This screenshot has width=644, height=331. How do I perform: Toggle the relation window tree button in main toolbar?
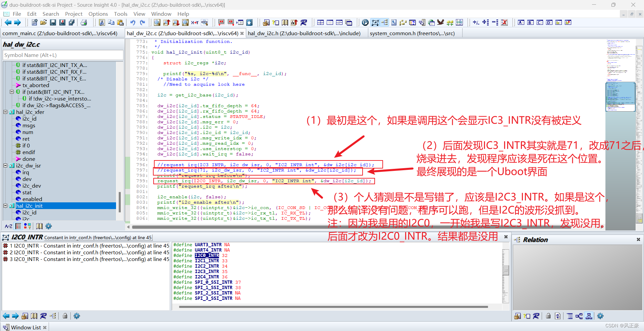coord(384,22)
